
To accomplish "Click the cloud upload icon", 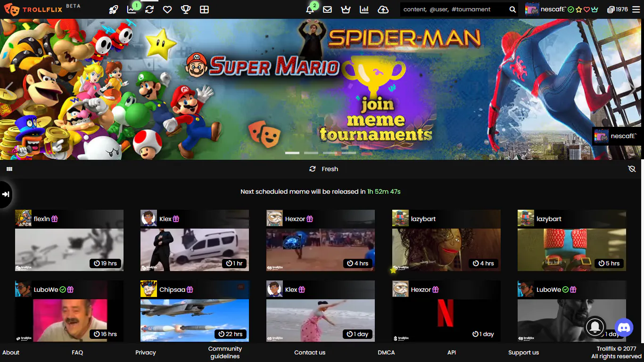I will click(383, 9).
